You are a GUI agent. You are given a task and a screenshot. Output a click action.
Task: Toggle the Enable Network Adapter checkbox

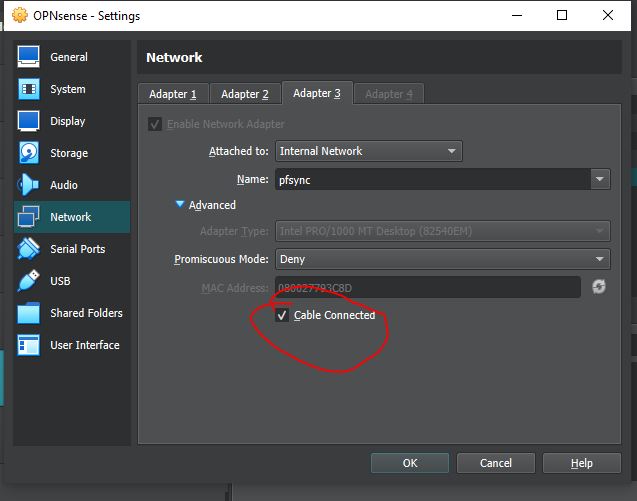155,124
